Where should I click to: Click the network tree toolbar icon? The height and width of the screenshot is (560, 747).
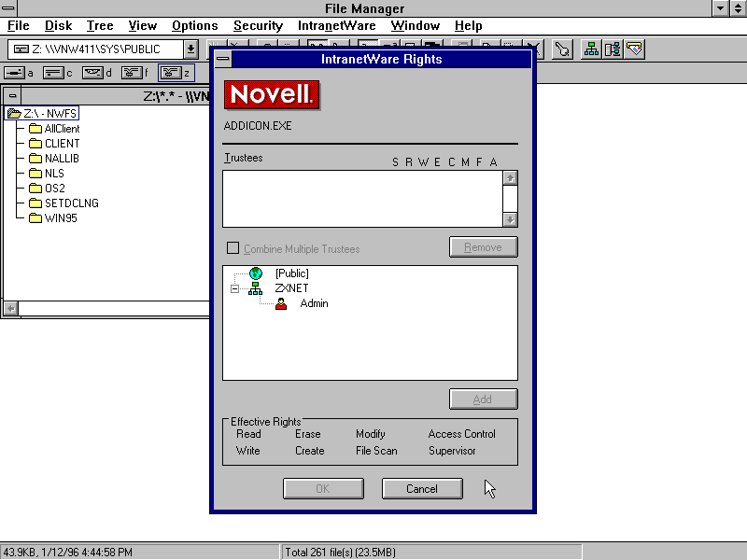point(591,49)
